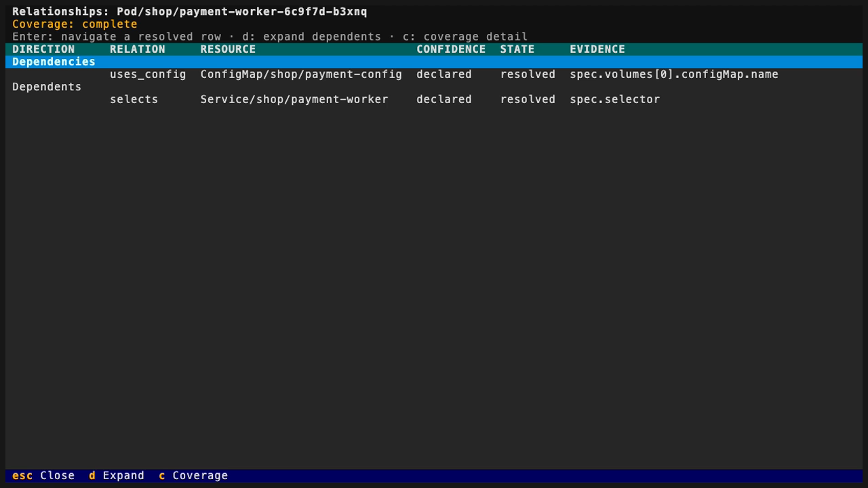Click the Coverage: complete status line

tap(75, 24)
